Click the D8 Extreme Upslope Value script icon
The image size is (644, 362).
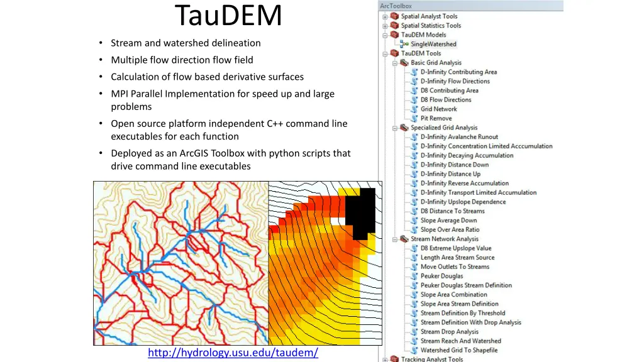[x=414, y=248]
